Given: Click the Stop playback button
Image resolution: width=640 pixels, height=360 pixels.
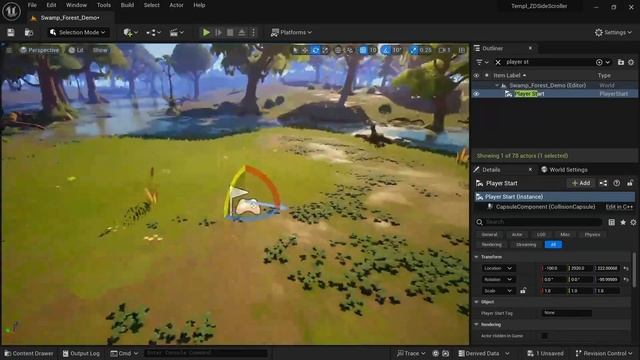Looking at the screenshot, I should [x=230, y=32].
